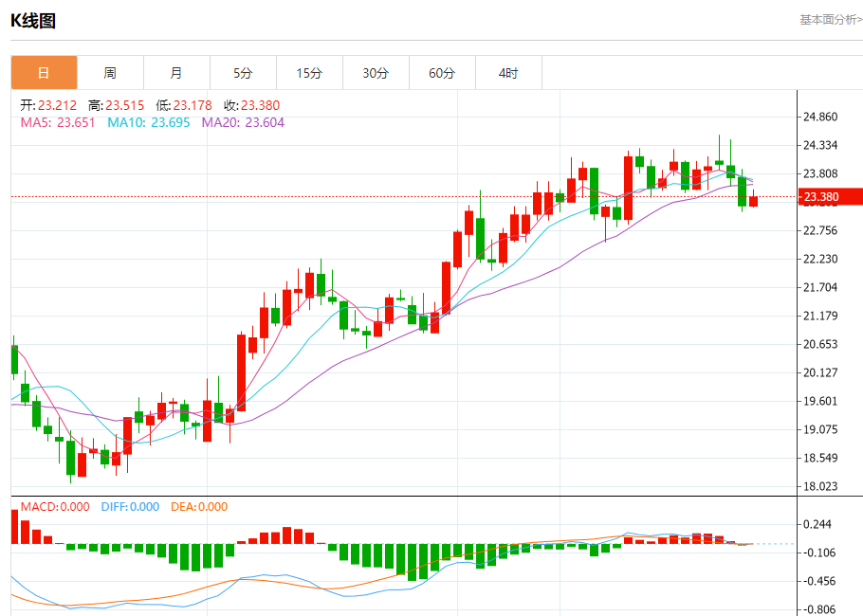Screen dimensions: 863x616
Task: Click the 0.244 MACD axis label
Action: [817, 524]
